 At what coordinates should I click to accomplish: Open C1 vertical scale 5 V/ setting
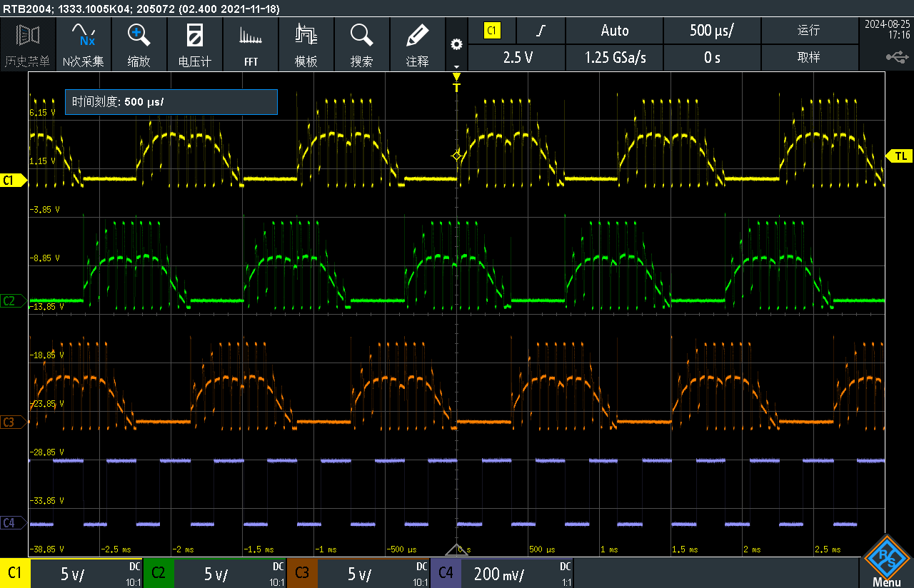(73, 574)
